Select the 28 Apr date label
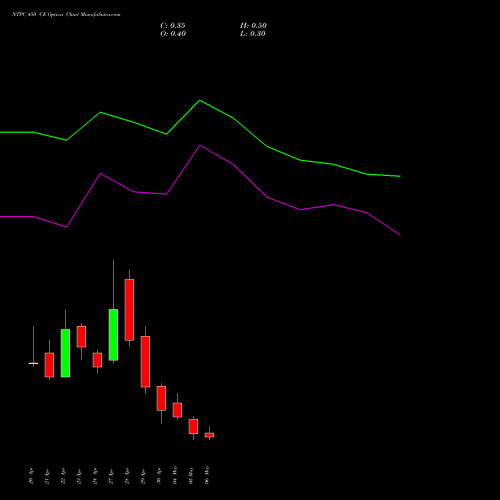 (127, 476)
